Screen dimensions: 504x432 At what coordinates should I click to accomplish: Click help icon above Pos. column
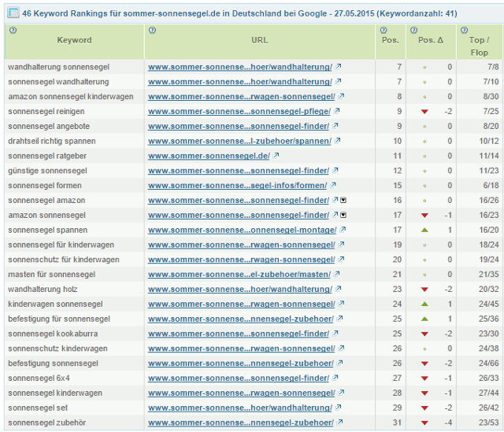click(x=382, y=30)
